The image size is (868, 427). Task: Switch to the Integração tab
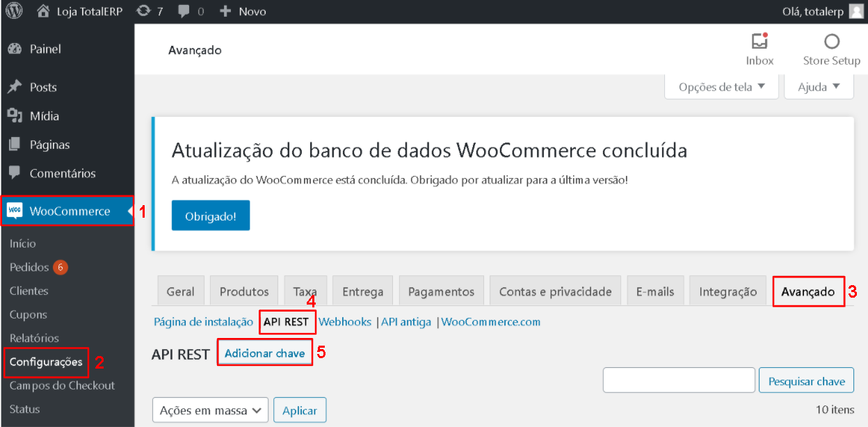(728, 291)
